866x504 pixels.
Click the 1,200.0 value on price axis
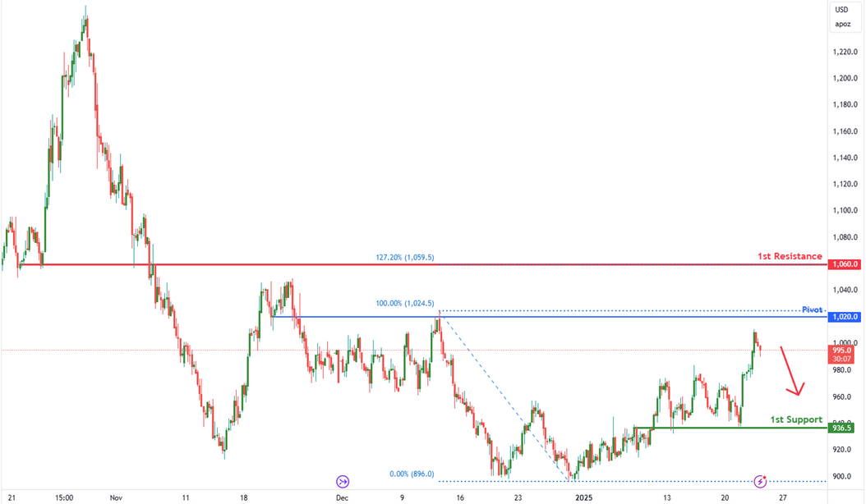[x=845, y=78]
